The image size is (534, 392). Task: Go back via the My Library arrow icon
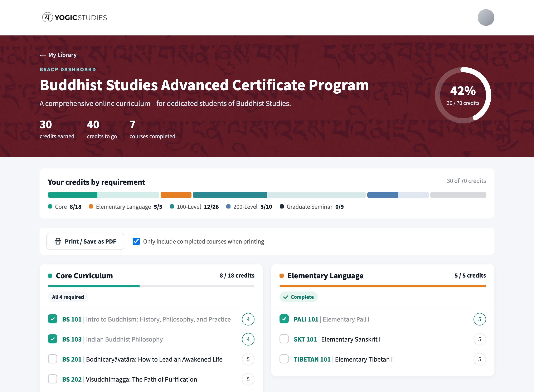(43, 55)
